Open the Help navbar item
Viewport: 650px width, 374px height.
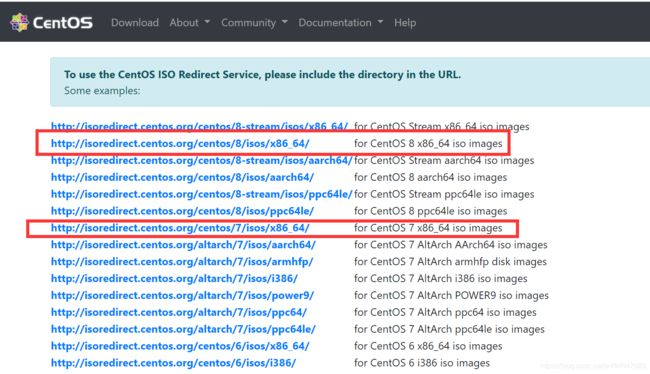tap(405, 23)
